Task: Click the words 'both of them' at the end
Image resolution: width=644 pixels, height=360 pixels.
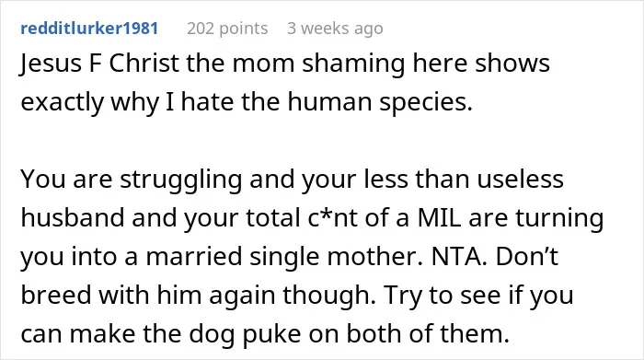Action: (427, 333)
